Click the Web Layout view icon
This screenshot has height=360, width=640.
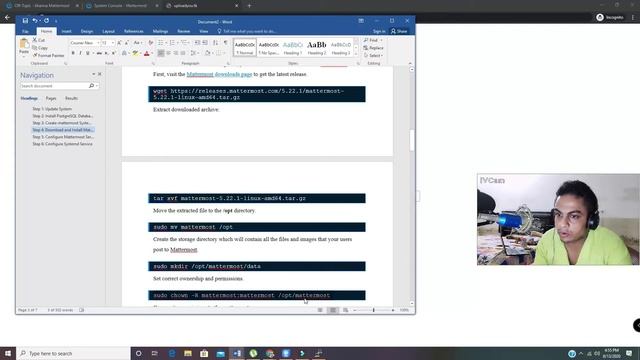(x=346, y=310)
